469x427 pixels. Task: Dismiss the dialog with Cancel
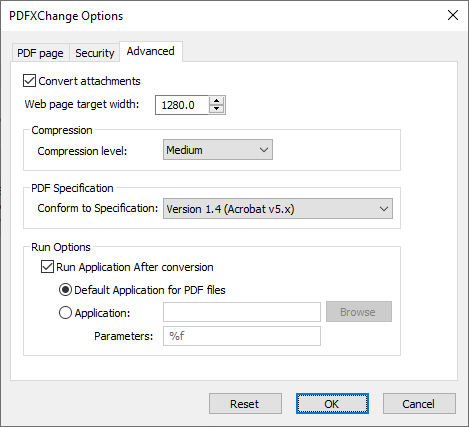(x=419, y=404)
